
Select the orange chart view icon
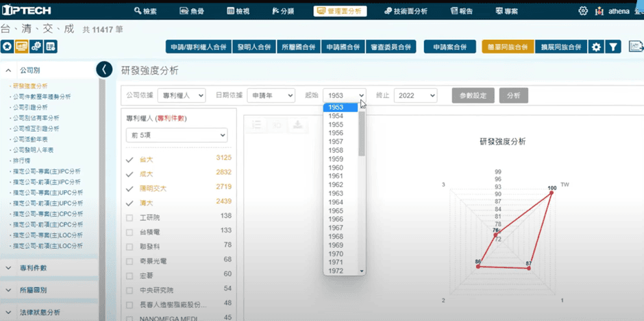pos(21,47)
